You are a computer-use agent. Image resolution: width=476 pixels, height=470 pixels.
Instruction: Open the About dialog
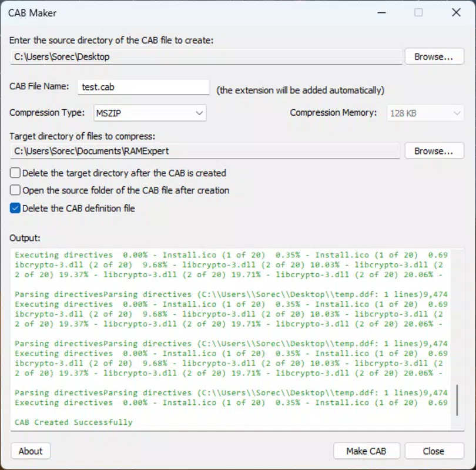click(31, 451)
